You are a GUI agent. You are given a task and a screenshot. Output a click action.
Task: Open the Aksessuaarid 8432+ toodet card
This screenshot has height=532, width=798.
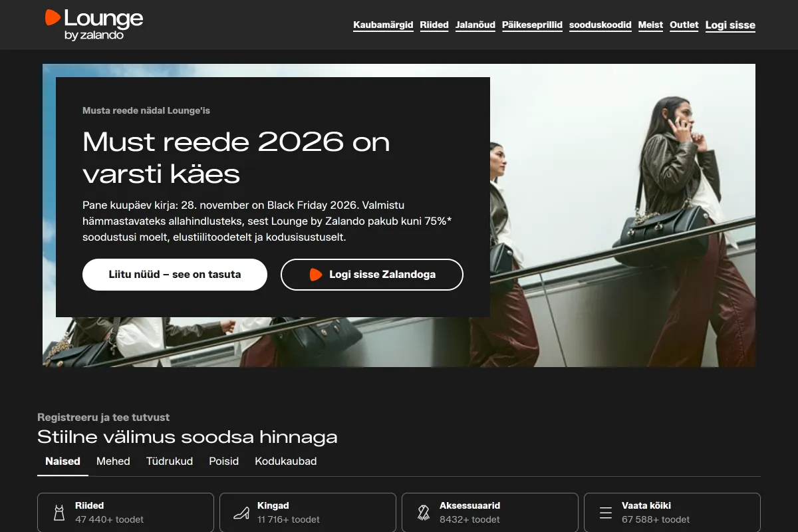tap(490, 513)
